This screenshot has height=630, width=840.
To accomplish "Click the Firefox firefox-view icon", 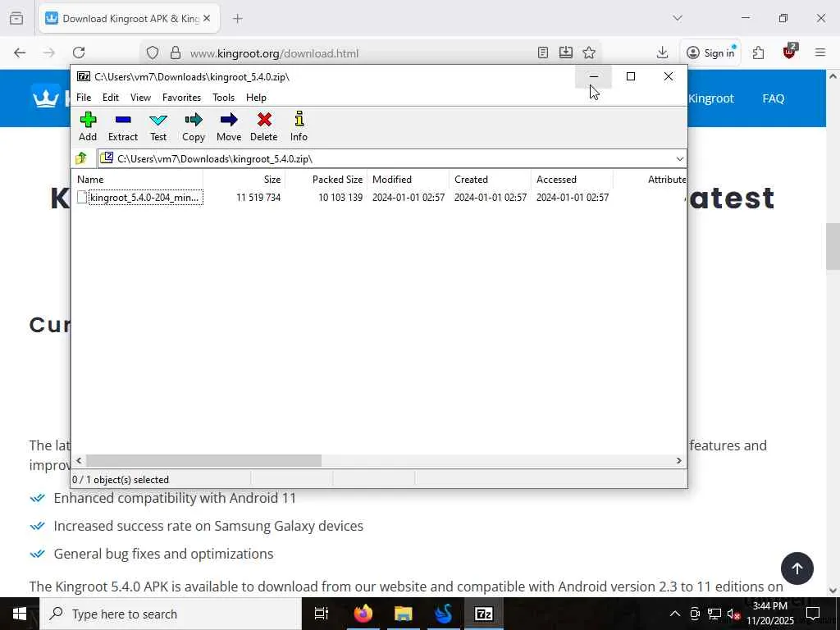I will click(16, 19).
